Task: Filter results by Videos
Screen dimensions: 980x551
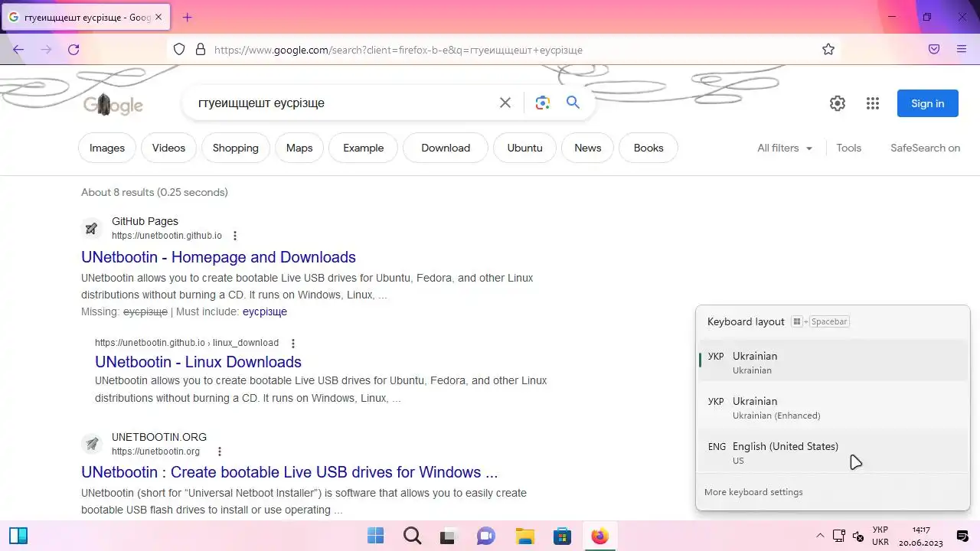Action: 168,148
